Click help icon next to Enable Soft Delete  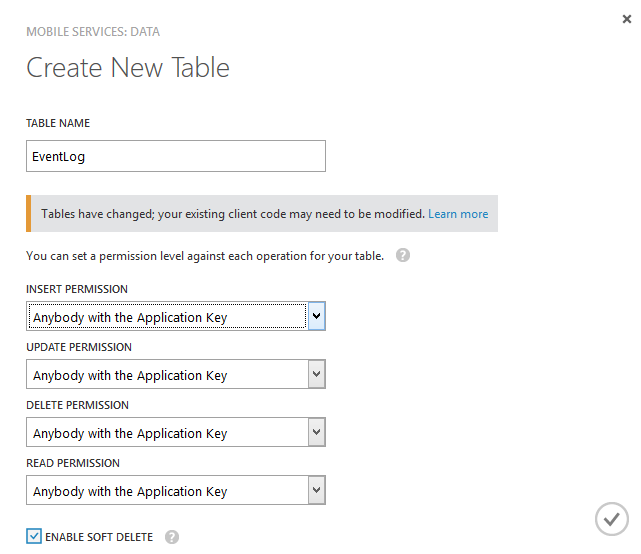point(172,537)
